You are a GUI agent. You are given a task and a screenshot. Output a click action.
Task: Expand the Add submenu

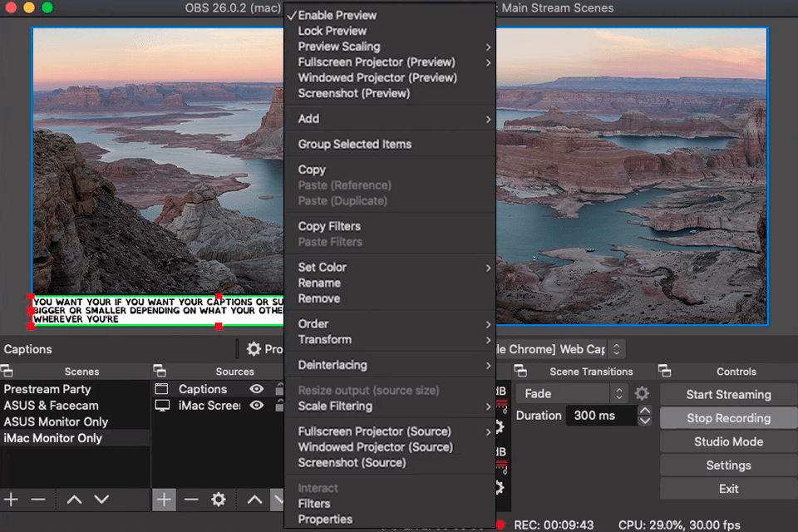click(390, 119)
